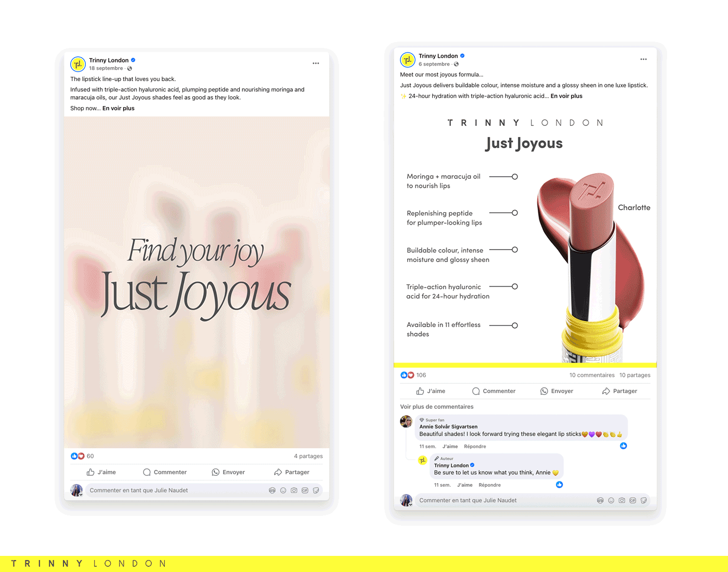The height and width of the screenshot is (572, 728).
Task: Attach a photo via the left comment box camera icon
Action: (294, 490)
